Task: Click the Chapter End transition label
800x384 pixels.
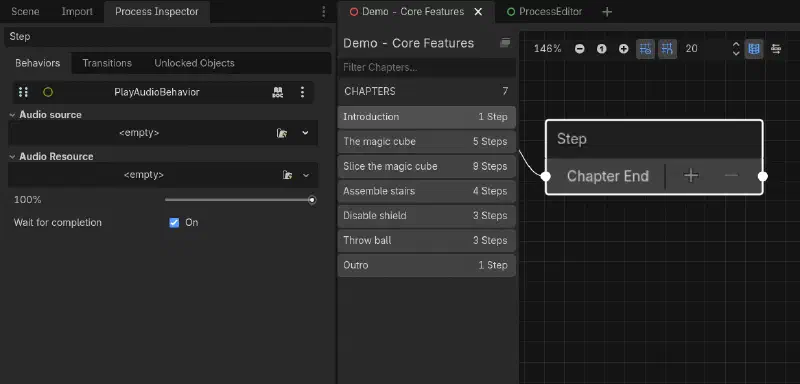Action: click(x=608, y=176)
